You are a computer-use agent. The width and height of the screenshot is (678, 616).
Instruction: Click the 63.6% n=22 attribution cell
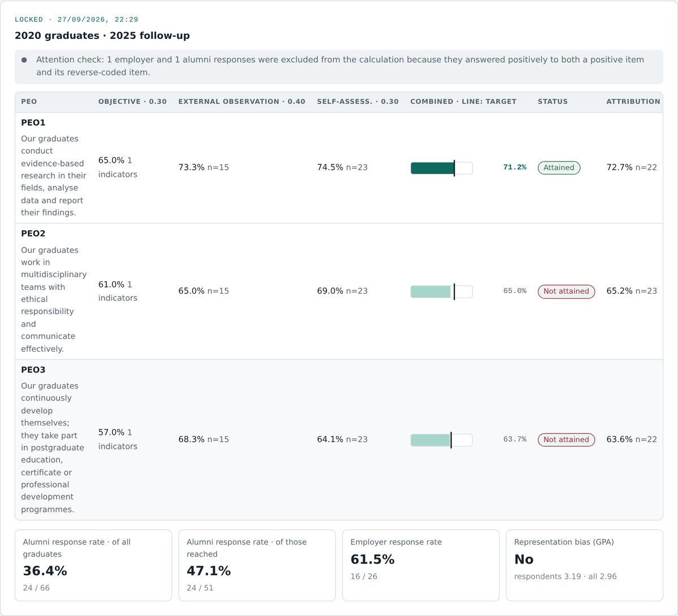(632, 440)
